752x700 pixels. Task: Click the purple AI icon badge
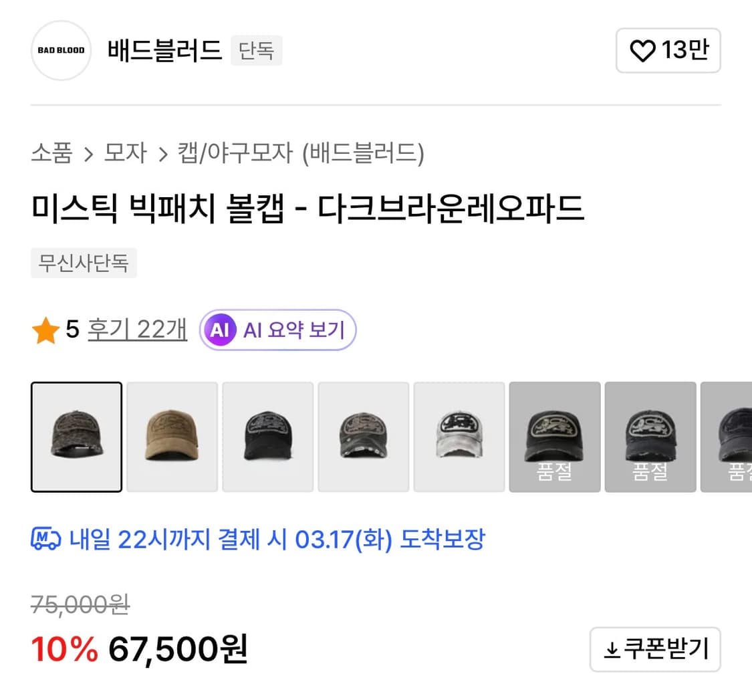[221, 330]
